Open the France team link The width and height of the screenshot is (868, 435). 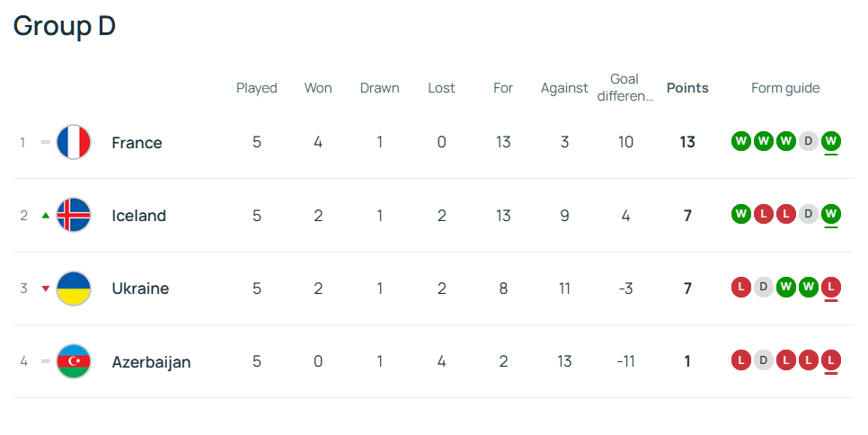tap(137, 142)
